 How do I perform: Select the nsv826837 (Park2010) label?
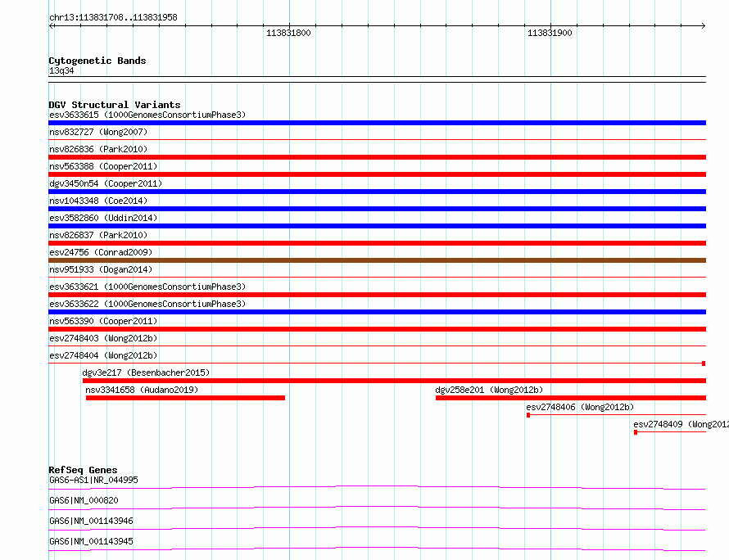[x=98, y=235]
